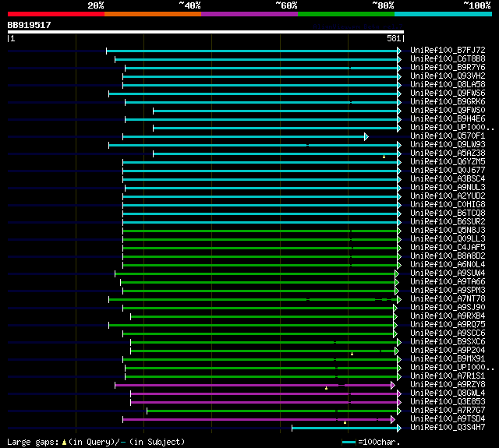Click the yellow gap marker below A9P204 alignment
Image resolution: width=499 pixels, height=448 pixels.
(352, 354)
